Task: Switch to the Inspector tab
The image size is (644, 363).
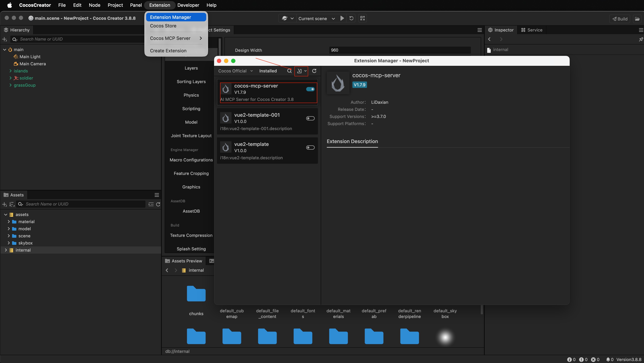Action: coord(501,30)
